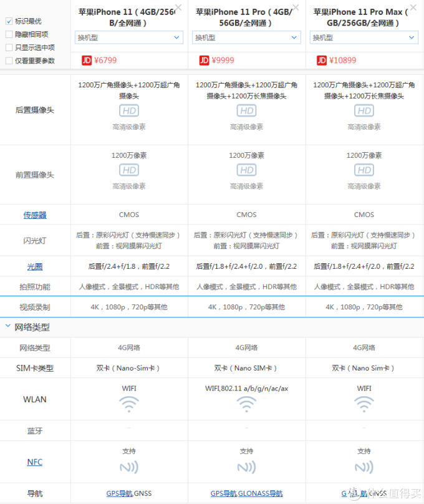Open GLONASS导航 link in iPhone 11 Pro column

(261, 493)
